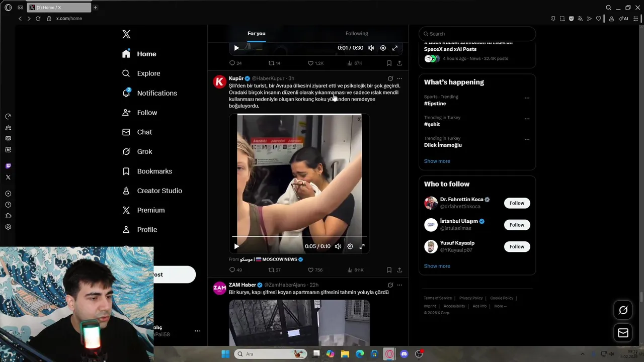Follow Yusuf Kayaalp
This screenshot has height=362, width=644.
point(517,246)
